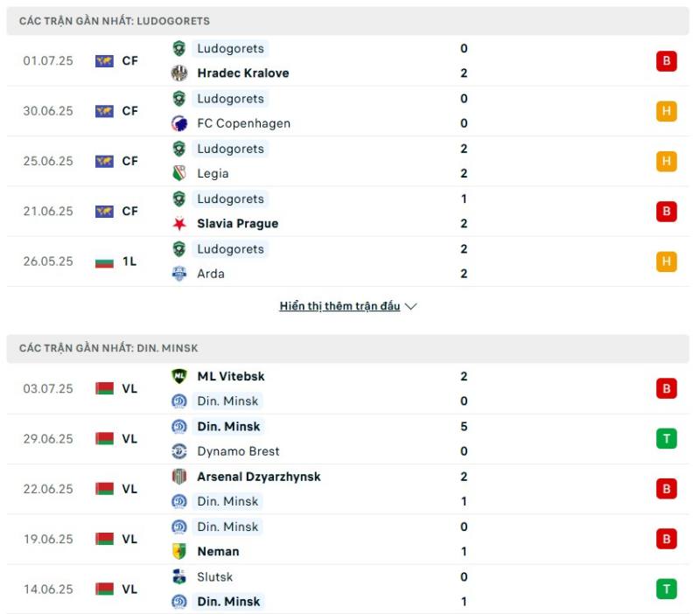Viewport: 700px width, 614px height.
Task: Click the red B result badge for Hradec Kralove match
Action: coord(666,61)
